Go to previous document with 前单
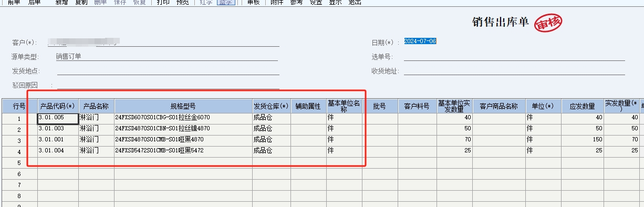The width and height of the screenshot is (644, 207). click(14, 2)
